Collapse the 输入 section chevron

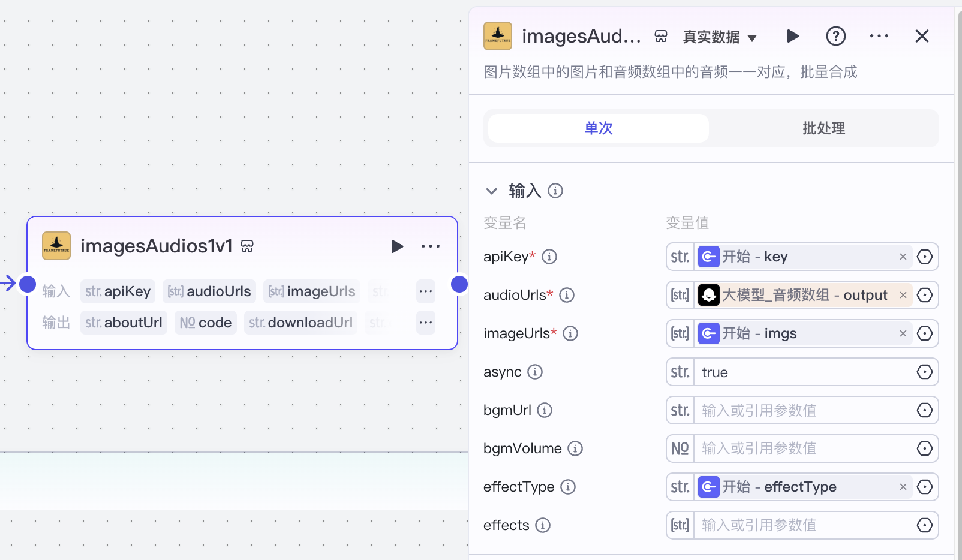click(x=492, y=191)
